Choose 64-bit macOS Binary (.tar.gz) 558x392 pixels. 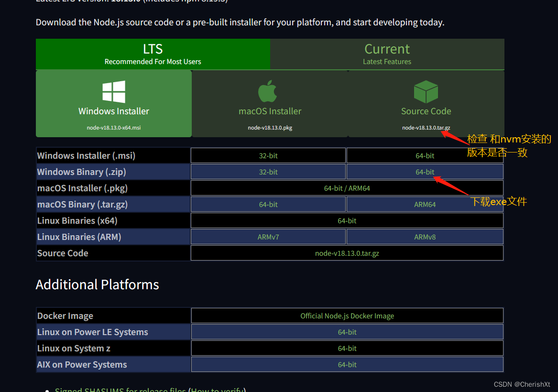(x=268, y=205)
